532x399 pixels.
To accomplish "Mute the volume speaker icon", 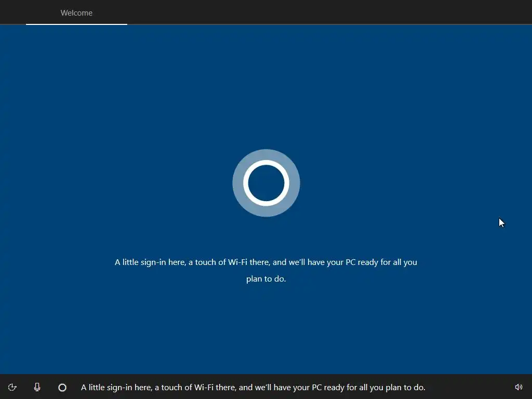I will [x=518, y=387].
